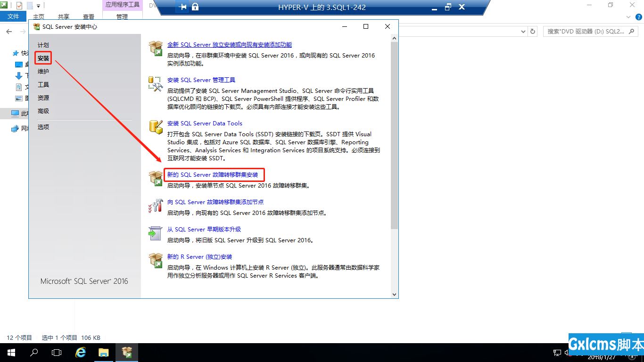This screenshot has height=362, width=644.
Task: Open Task View on the taskbar
Action: [x=57, y=353]
